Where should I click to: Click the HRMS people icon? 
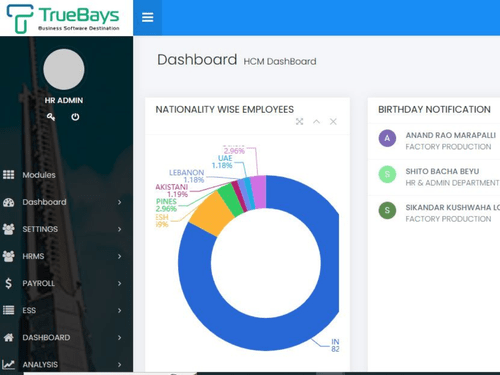[x=9, y=256]
